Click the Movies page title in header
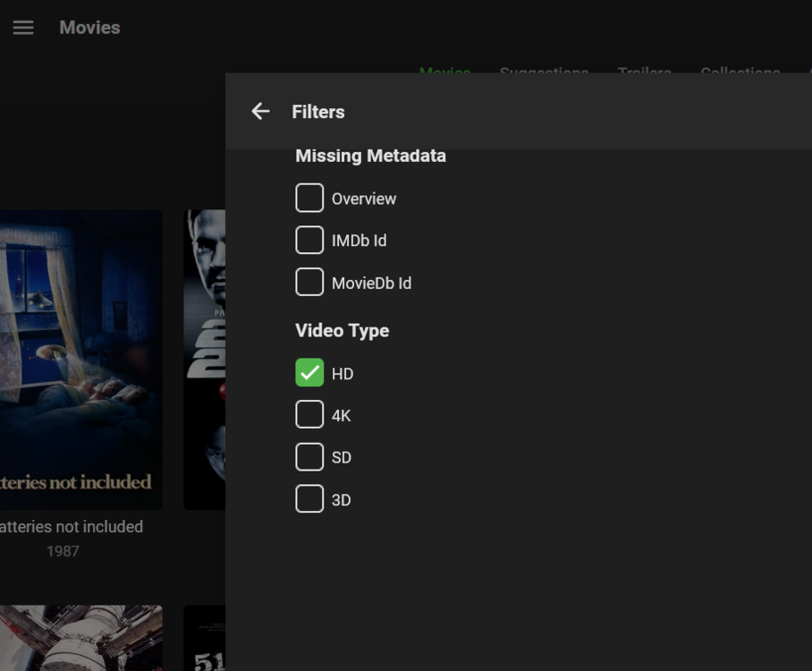The width and height of the screenshot is (812, 671). pyautogui.click(x=89, y=28)
